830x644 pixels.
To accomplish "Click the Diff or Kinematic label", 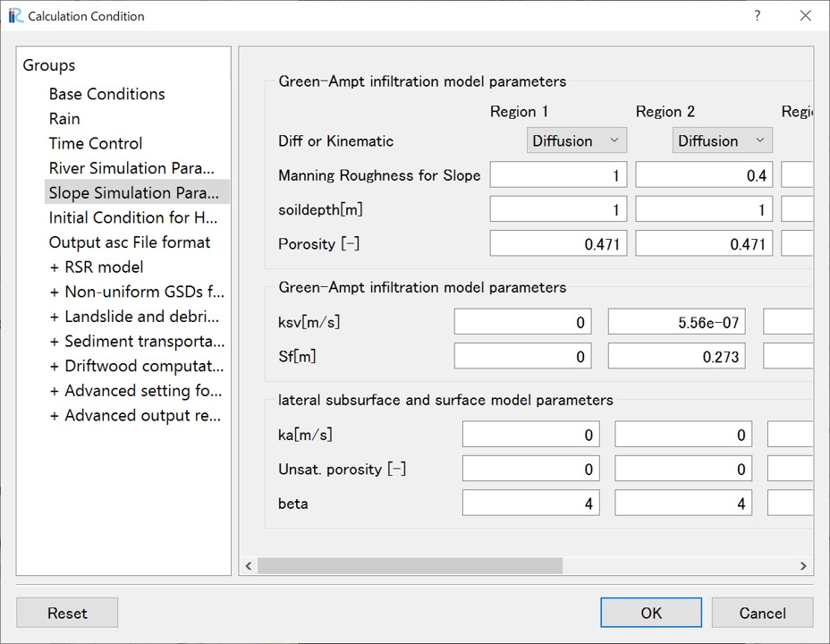I will point(335,140).
